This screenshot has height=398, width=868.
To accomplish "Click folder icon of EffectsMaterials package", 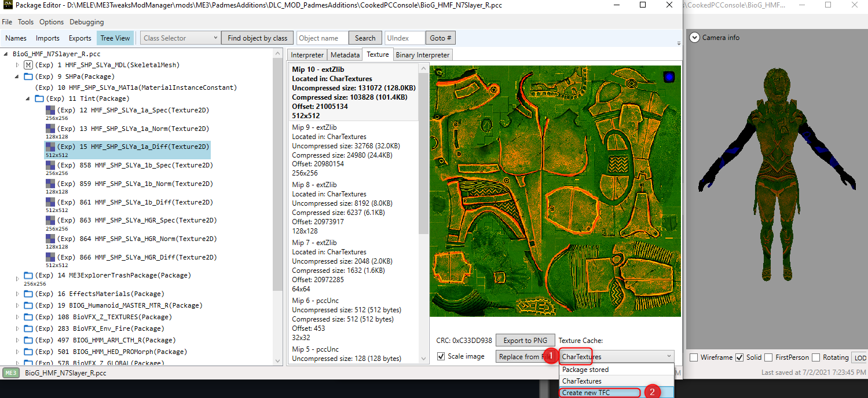I will tap(28, 294).
